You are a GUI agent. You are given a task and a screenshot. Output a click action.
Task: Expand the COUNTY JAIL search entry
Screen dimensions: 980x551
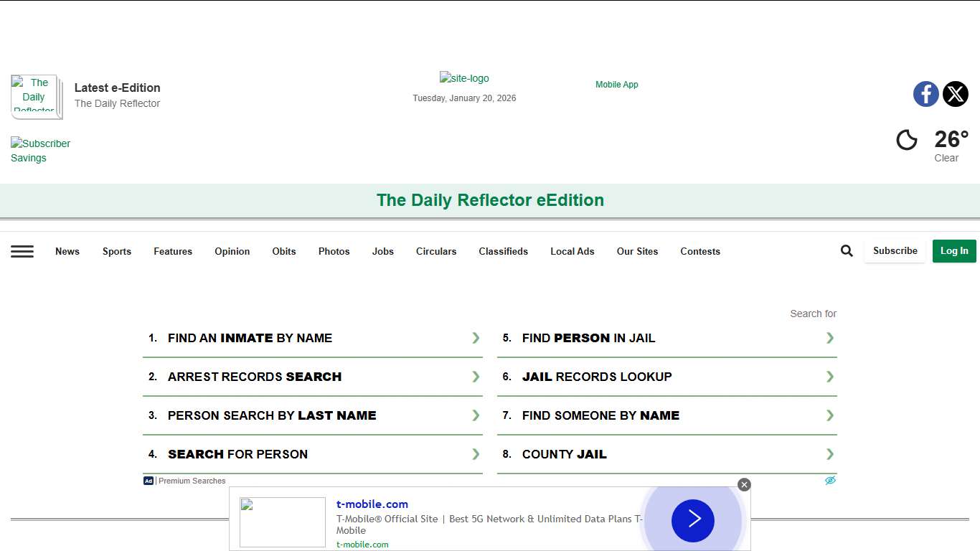pos(830,453)
